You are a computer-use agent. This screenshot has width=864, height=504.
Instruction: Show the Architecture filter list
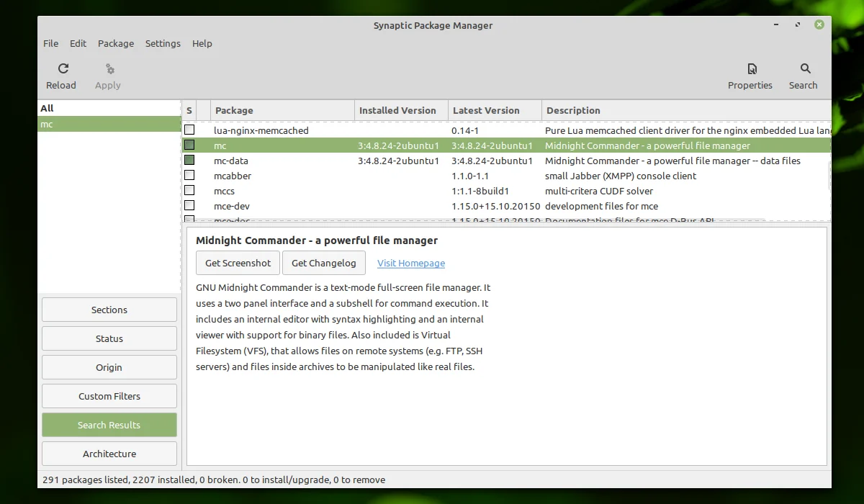point(109,454)
